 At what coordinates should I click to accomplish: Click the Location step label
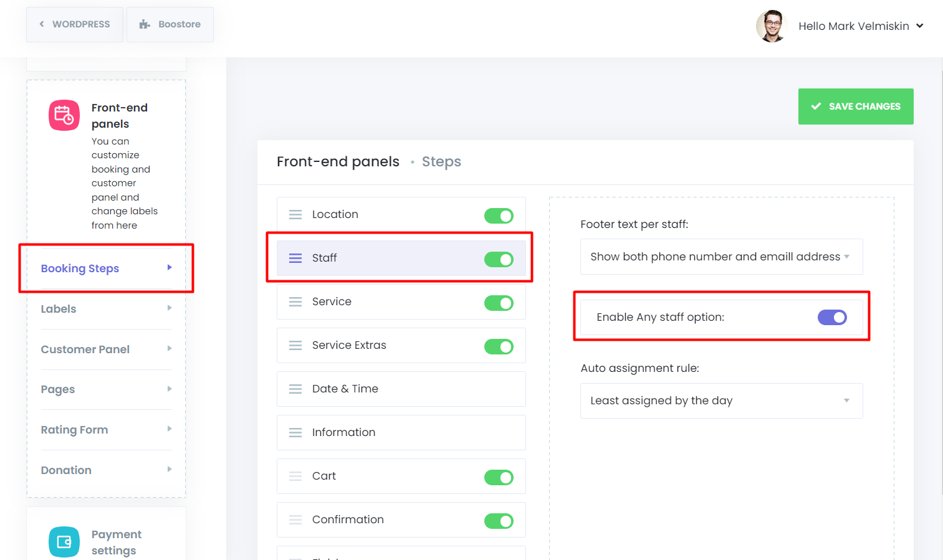tap(335, 214)
